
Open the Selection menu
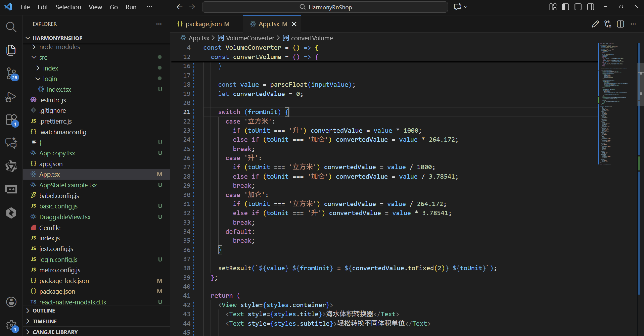tap(68, 7)
